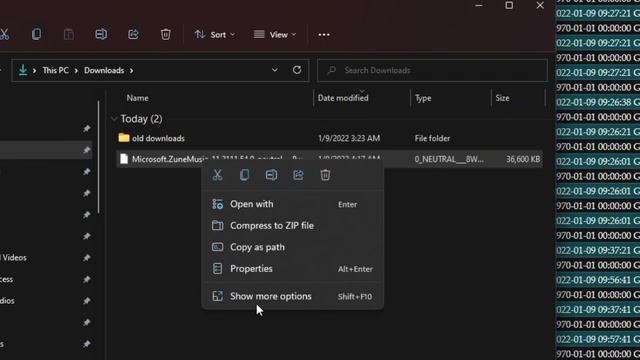Click Show more options

click(x=293, y=296)
